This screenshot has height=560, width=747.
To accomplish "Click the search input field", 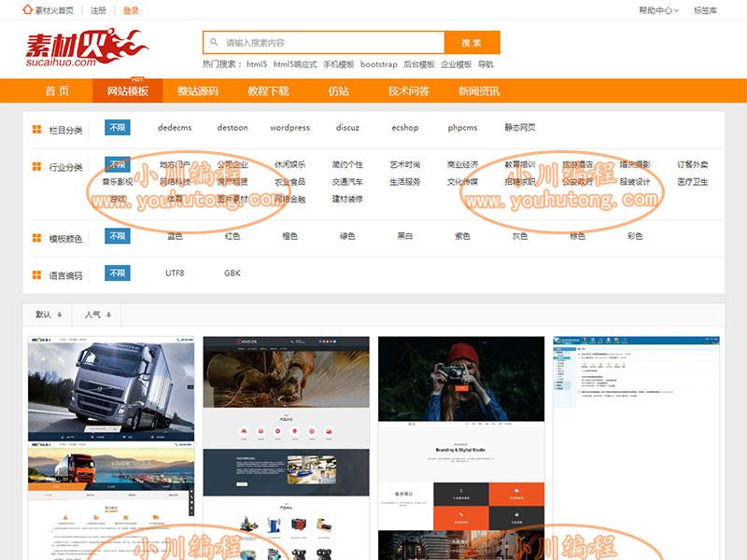I will tap(324, 43).
